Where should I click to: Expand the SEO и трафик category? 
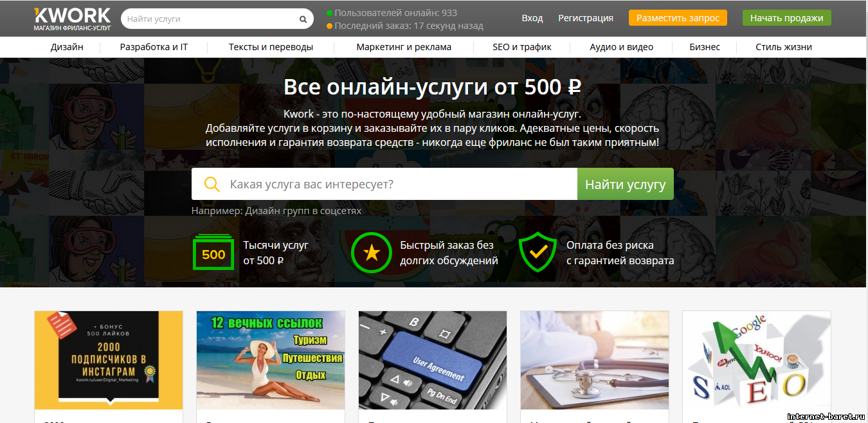[522, 47]
